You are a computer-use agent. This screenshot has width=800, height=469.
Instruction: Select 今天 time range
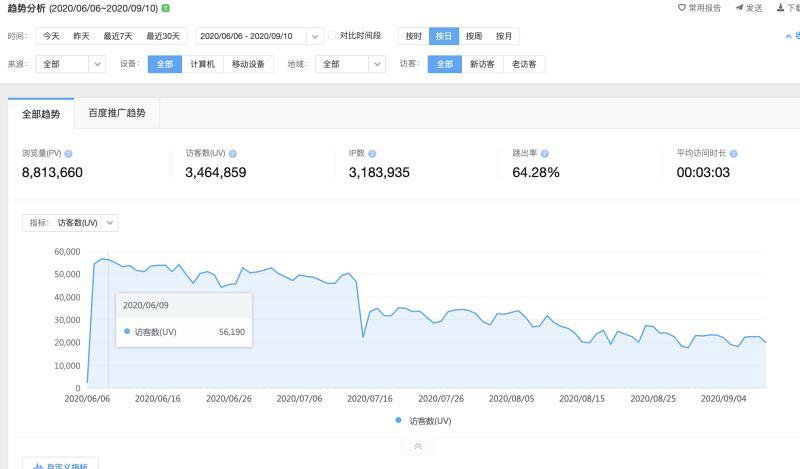click(x=51, y=36)
